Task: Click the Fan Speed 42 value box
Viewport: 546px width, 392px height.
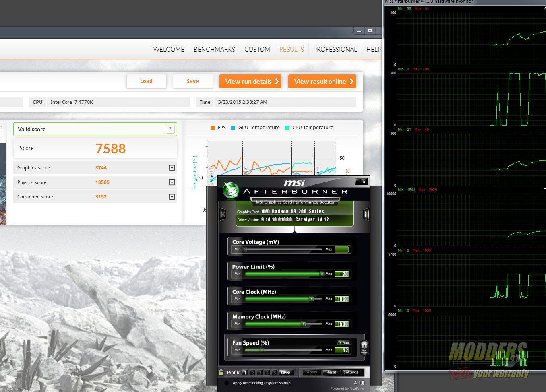Action: click(x=342, y=350)
